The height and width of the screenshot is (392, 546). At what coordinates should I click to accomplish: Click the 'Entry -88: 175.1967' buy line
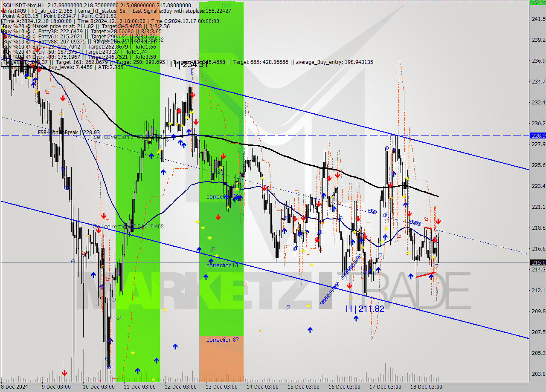coord(79,57)
